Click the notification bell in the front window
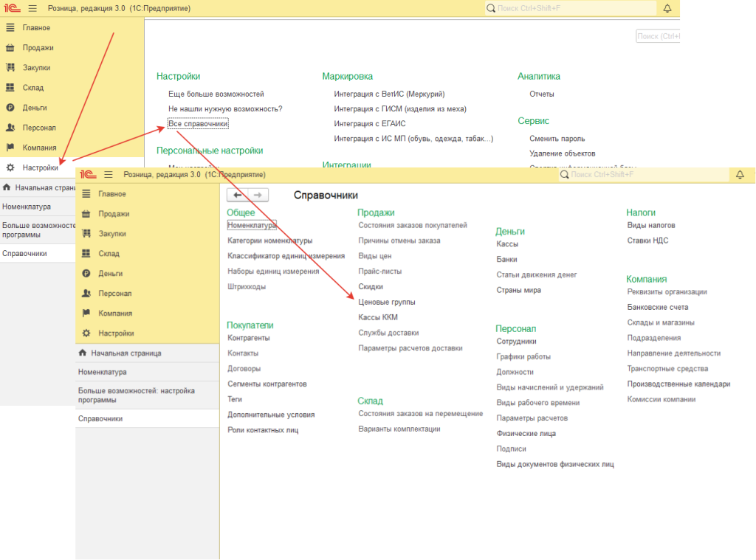This screenshot has width=756, height=560. point(740,174)
